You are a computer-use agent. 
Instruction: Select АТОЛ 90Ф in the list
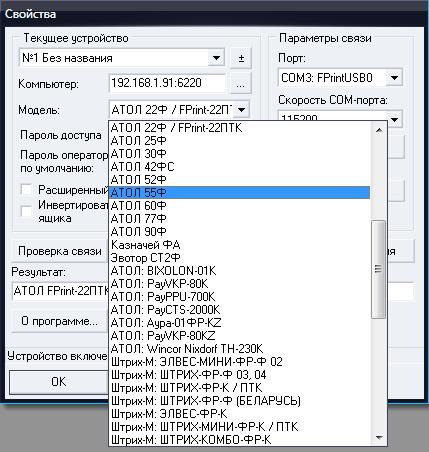[239, 232]
